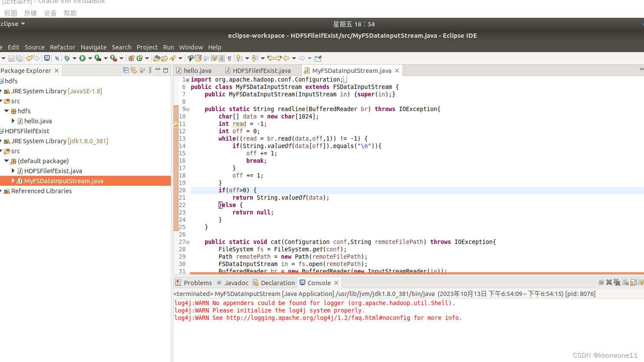644x362 pixels.
Task: Launch Coverage run icon
Action: (x=98, y=58)
